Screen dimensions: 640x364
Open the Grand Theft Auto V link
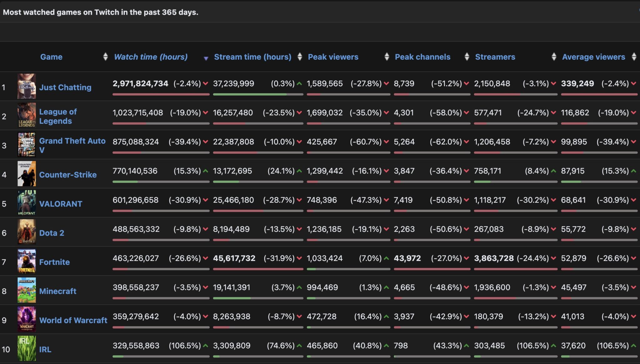[72, 145]
